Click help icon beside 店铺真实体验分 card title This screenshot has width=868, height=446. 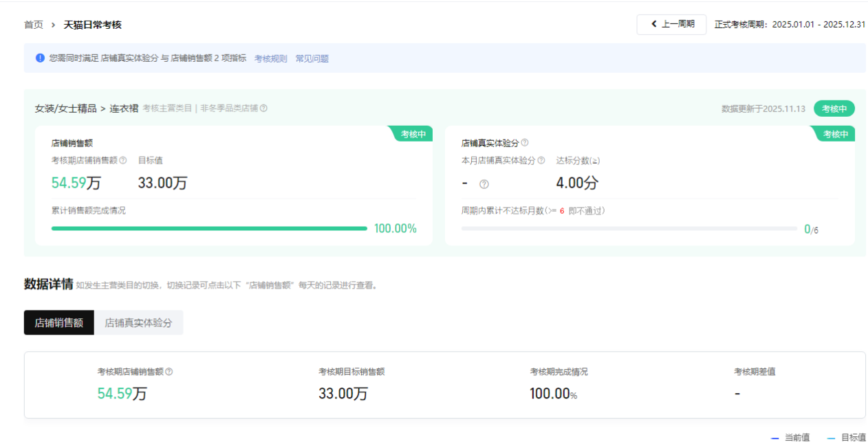525,143
